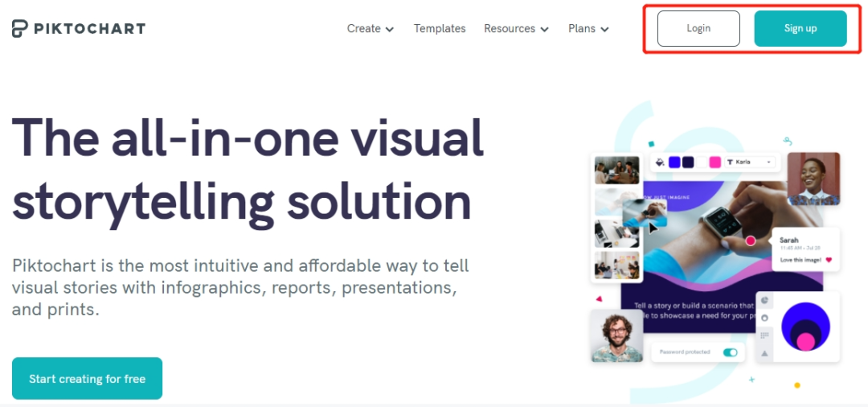Expand the Plans menu
The height and width of the screenshot is (407, 868).
click(588, 29)
